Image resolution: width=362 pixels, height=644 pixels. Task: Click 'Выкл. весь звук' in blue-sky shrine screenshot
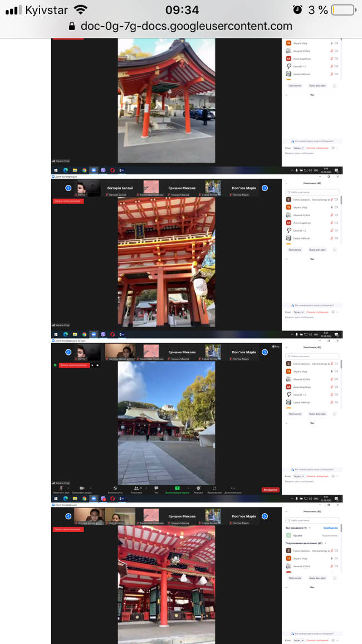317,414
